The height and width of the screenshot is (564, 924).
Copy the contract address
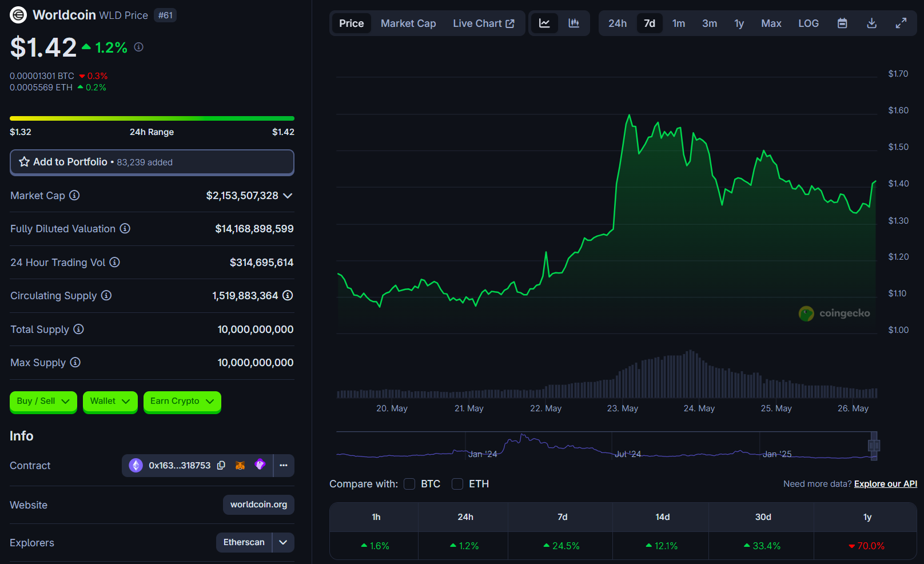(221, 466)
